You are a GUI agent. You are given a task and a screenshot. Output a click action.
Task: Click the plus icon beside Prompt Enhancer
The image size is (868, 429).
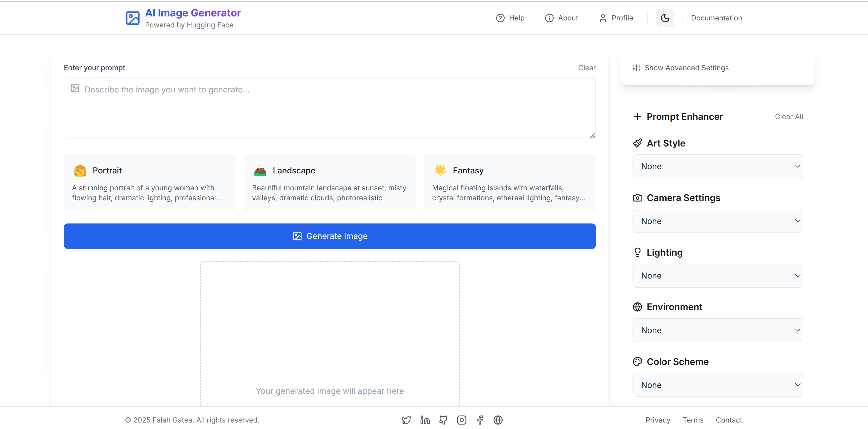click(x=637, y=117)
